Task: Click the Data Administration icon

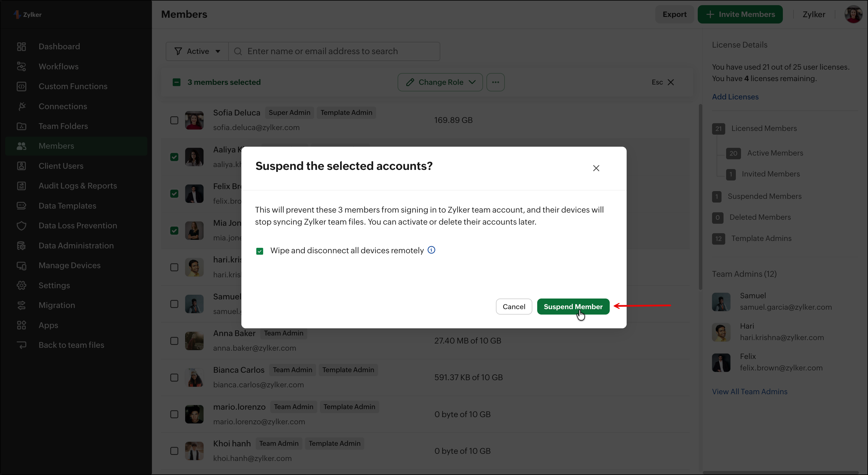Action: [x=21, y=246]
